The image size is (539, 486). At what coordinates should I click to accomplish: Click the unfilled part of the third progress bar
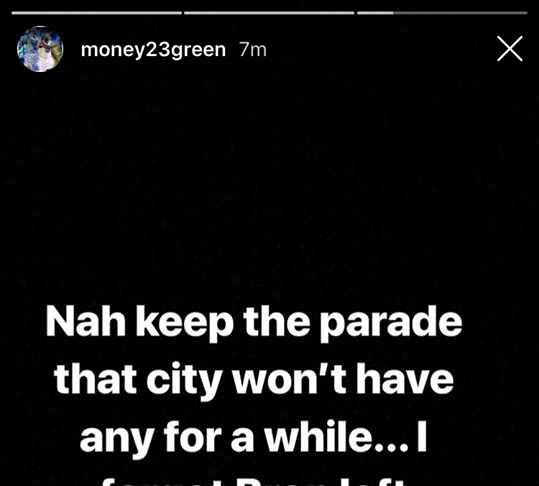coord(460,13)
